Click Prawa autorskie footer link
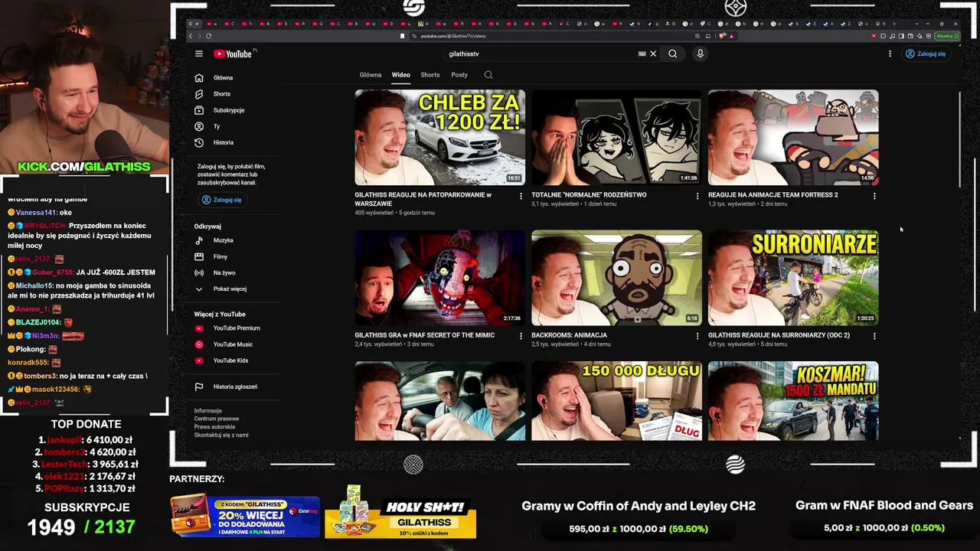This screenshot has height=551, width=980. pyautogui.click(x=214, y=427)
